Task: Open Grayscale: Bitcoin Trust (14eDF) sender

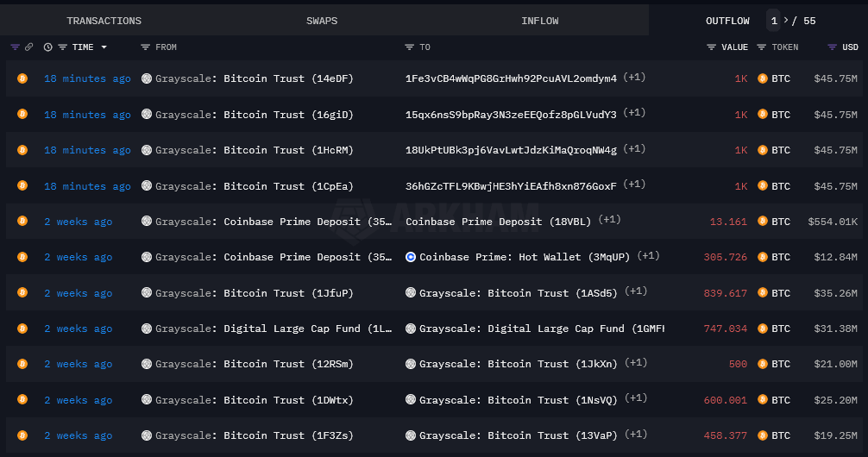Action: coord(254,78)
